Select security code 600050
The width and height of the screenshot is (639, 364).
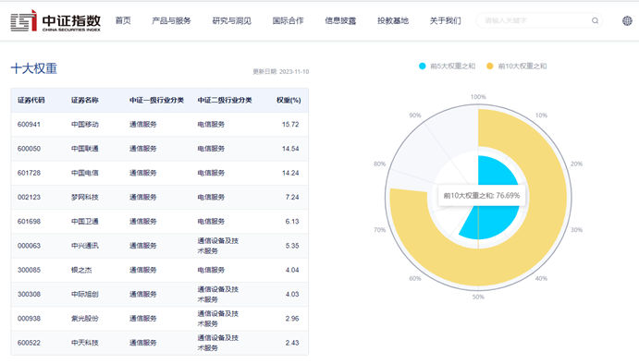29,149
